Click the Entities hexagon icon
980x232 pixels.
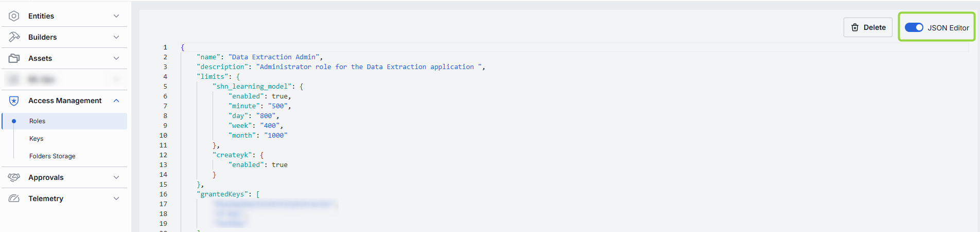point(14,16)
